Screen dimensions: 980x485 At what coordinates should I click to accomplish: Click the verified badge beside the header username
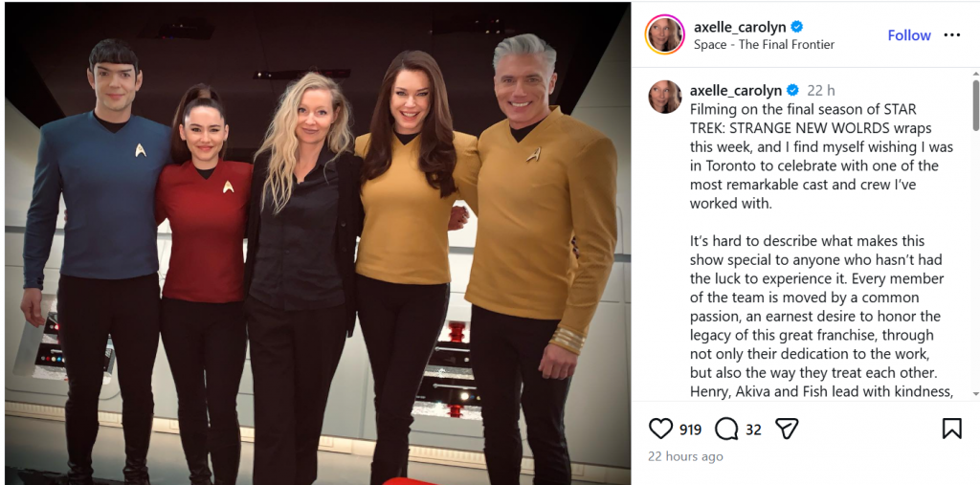click(797, 27)
